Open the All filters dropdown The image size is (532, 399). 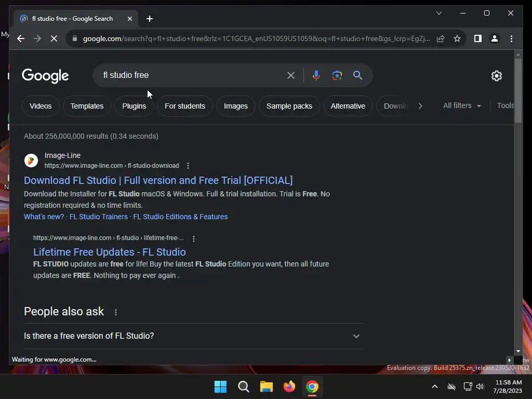(462, 105)
